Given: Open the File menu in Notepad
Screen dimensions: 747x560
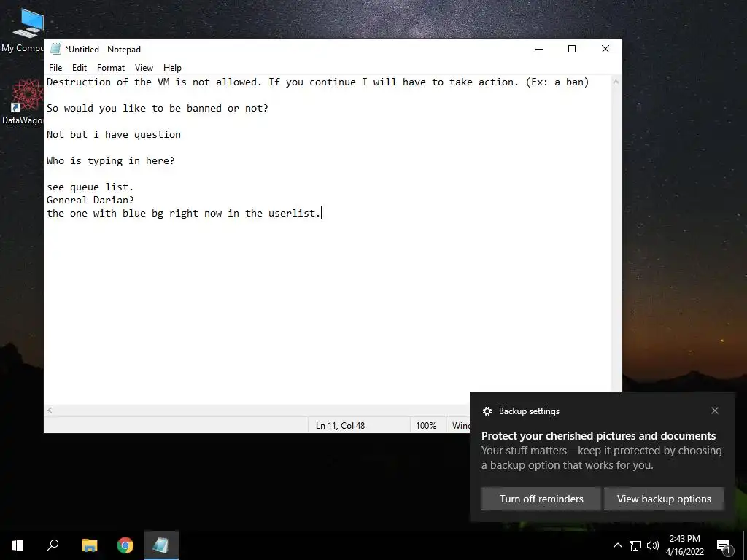Looking at the screenshot, I should point(55,68).
